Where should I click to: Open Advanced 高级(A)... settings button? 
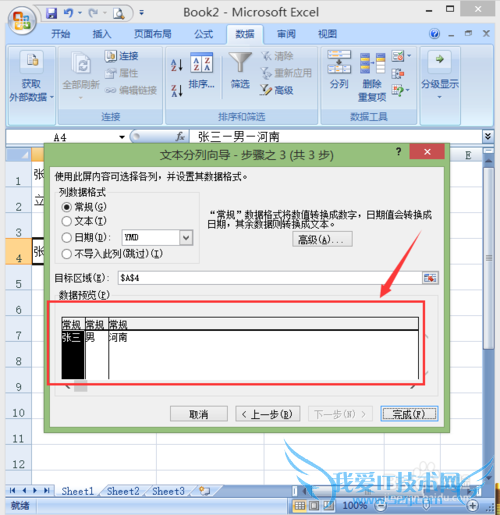(x=322, y=239)
